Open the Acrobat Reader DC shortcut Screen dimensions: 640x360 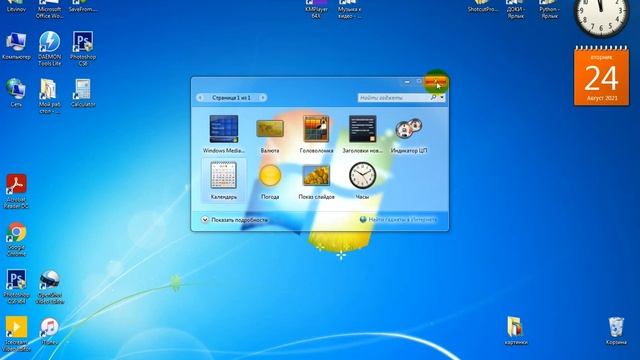(x=16, y=191)
